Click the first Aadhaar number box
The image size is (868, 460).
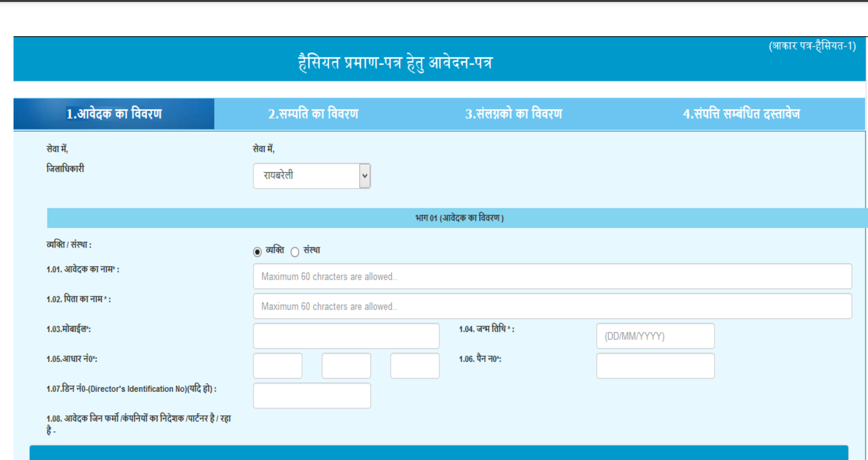click(x=277, y=366)
